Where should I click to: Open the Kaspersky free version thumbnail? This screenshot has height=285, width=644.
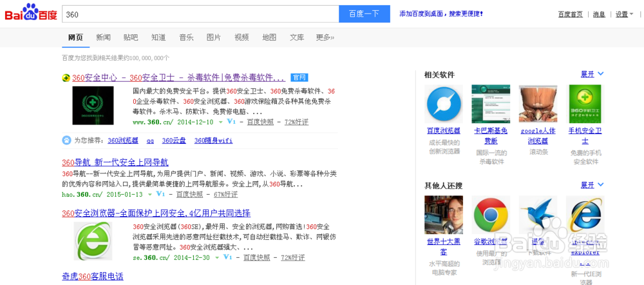coord(491,104)
